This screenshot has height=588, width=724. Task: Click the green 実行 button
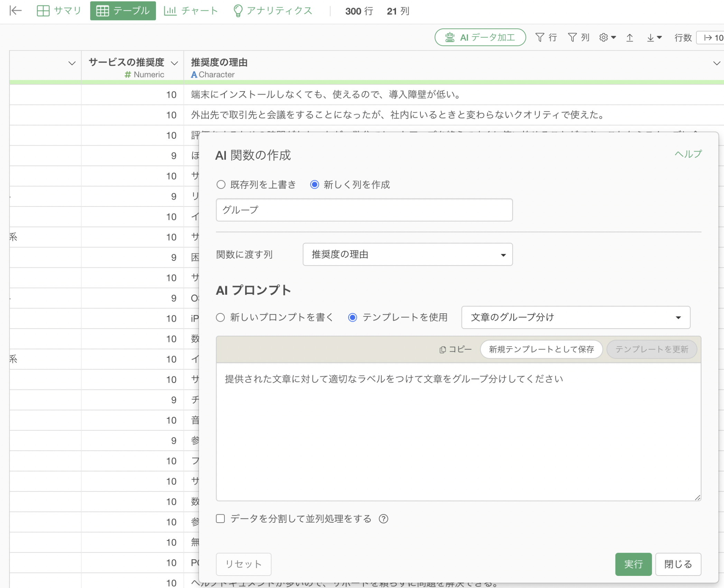coord(633,564)
